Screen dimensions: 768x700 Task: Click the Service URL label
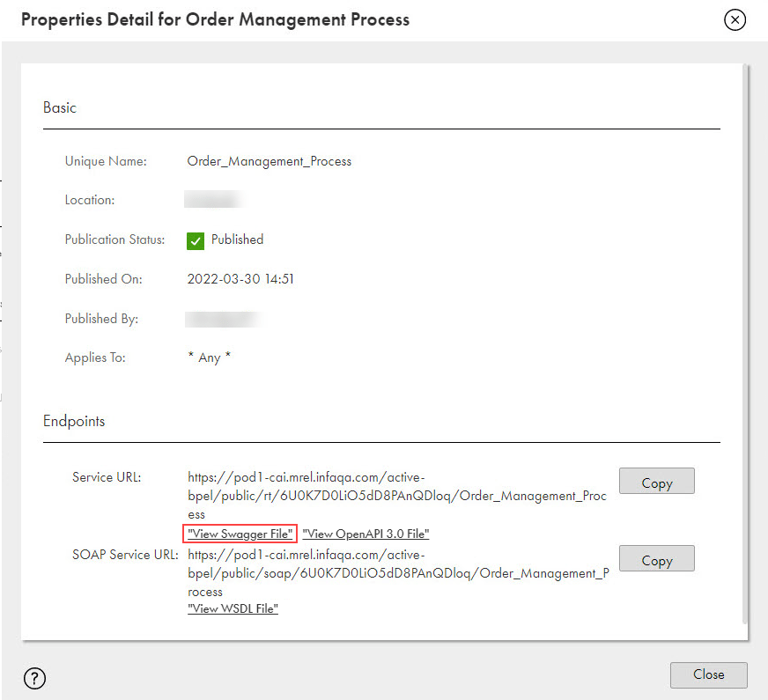[x=107, y=477]
